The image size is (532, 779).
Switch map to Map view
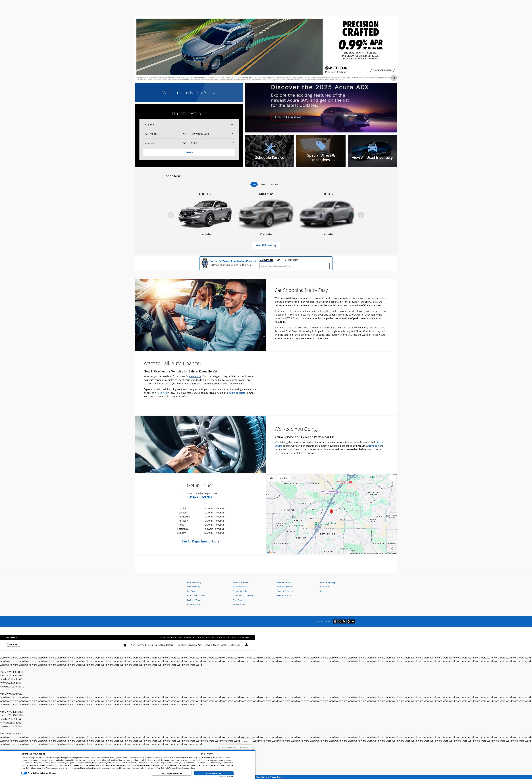[x=272, y=478]
